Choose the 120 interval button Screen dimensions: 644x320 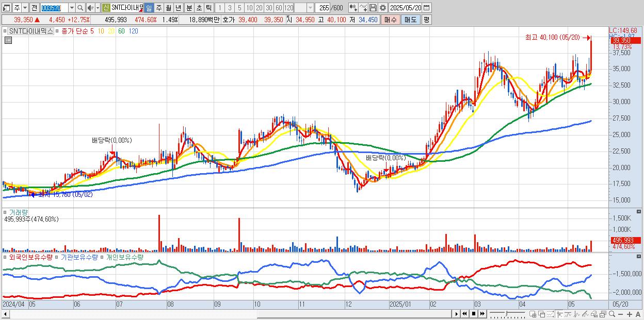tap(289, 8)
